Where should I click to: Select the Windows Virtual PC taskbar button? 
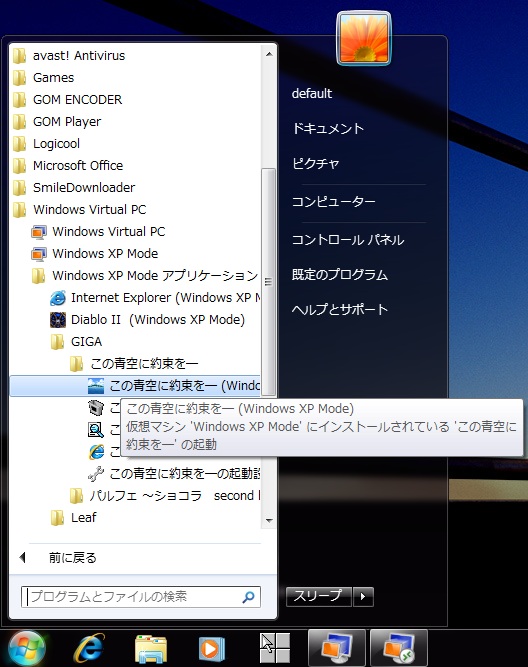coord(337,648)
